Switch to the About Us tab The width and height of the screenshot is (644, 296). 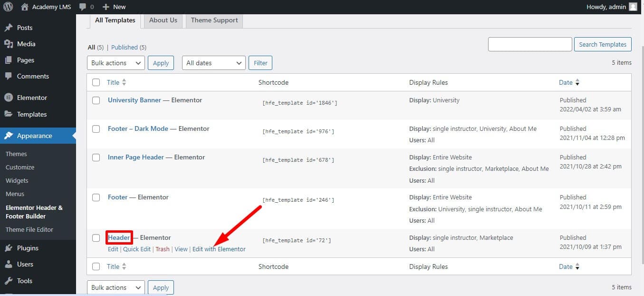pos(163,20)
